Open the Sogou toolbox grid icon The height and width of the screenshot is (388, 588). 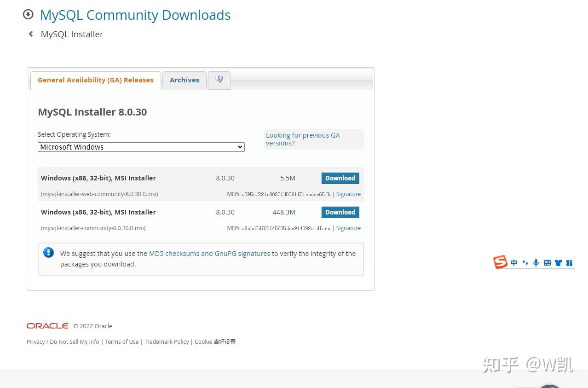(x=569, y=263)
